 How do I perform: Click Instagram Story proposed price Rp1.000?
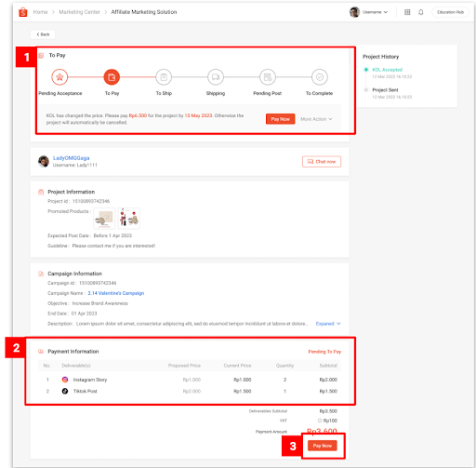click(x=192, y=380)
